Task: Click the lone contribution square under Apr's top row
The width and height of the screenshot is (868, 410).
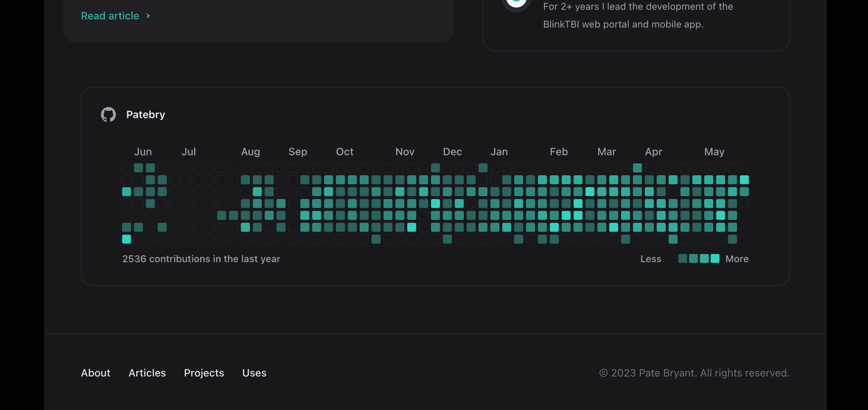Action: [x=637, y=168]
